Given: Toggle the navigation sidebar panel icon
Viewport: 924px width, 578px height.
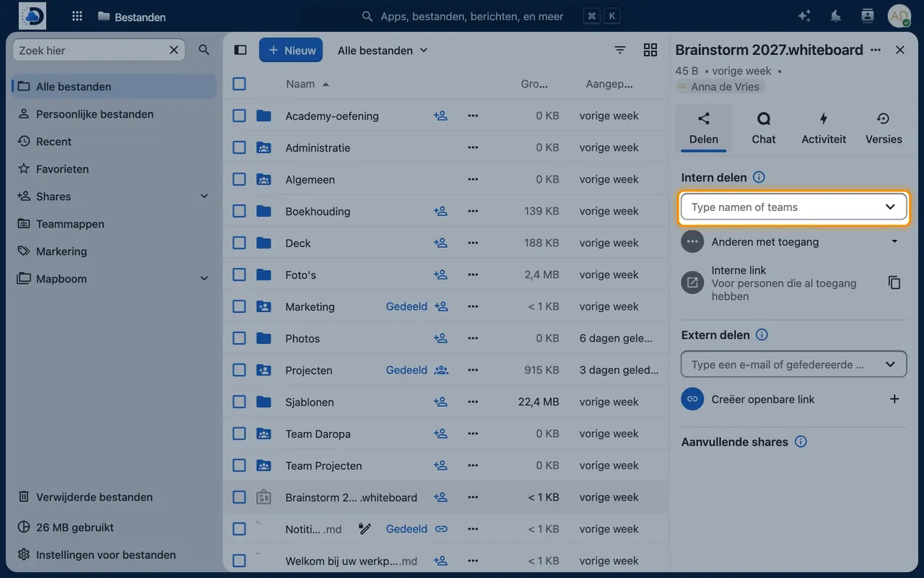Looking at the screenshot, I should (x=240, y=50).
